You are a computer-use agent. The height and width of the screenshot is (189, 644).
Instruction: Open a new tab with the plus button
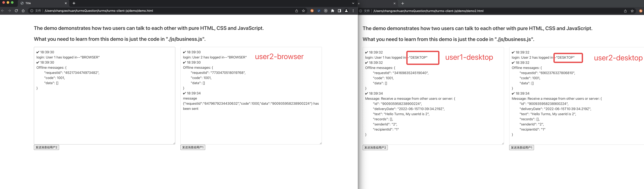[74, 3]
